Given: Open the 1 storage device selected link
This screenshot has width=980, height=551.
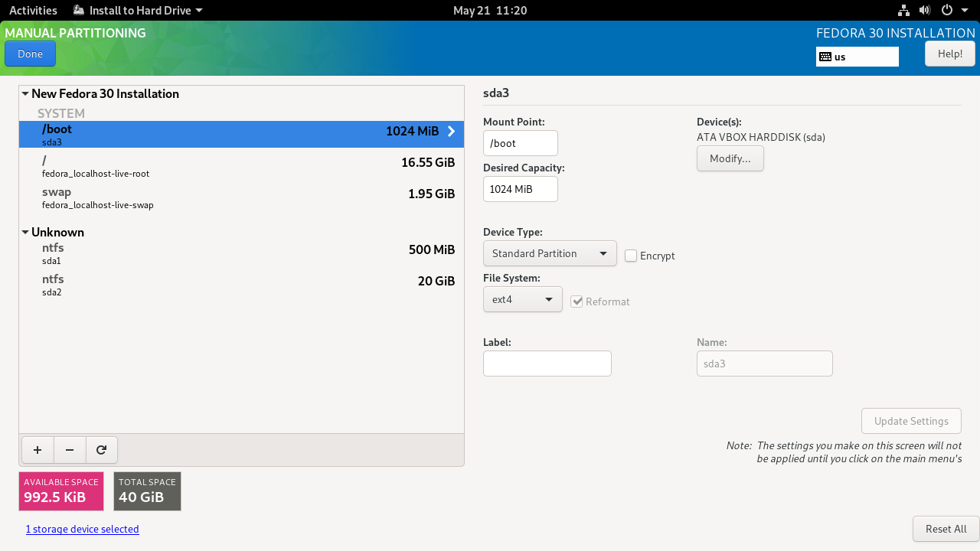Looking at the screenshot, I should point(82,529).
